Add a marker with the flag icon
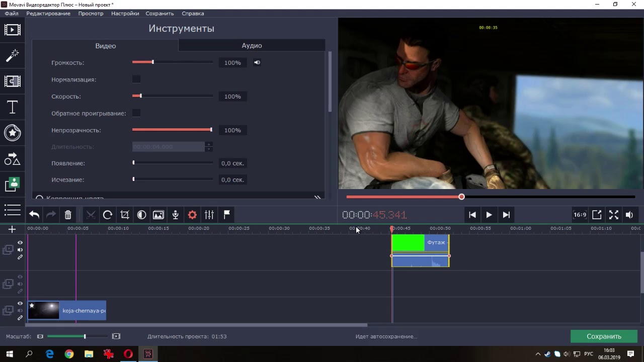Screen dimensions: 644x362 pyautogui.click(x=227, y=215)
